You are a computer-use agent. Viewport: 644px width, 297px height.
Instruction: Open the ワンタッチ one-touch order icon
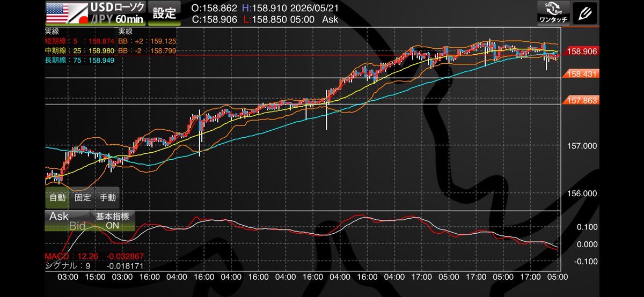[552, 13]
